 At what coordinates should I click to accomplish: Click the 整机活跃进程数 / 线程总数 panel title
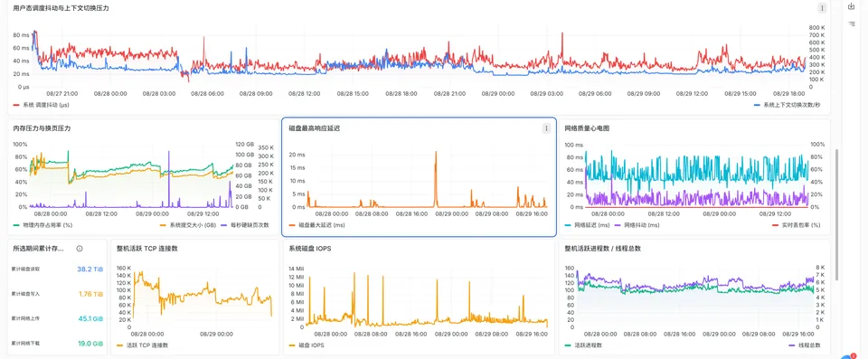click(602, 249)
